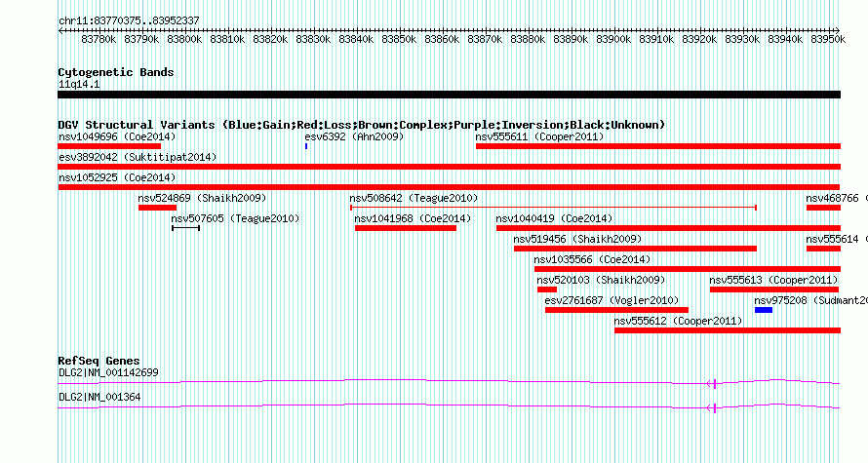This screenshot has width=868, height=463.
Task: Click the nsv1041968 red loss bar
Action: pos(406,228)
